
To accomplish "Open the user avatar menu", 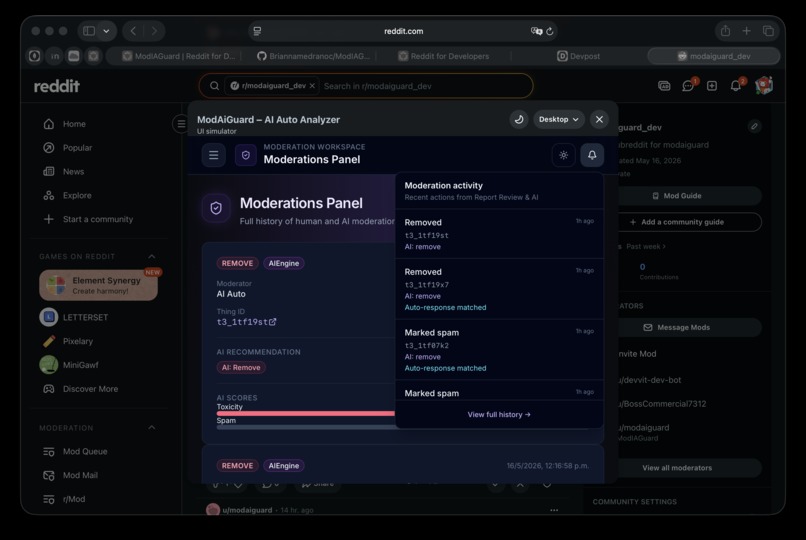I will click(764, 85).
